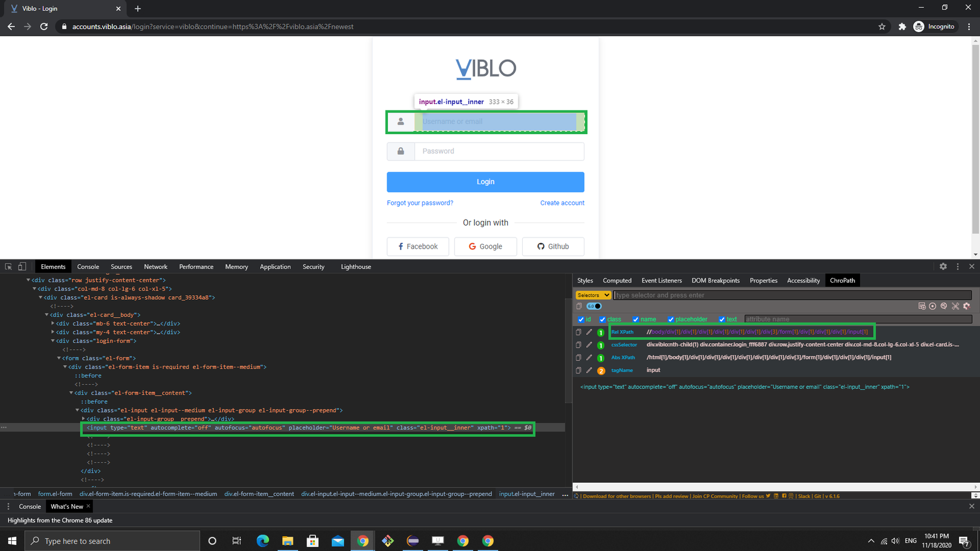Edit the Rel XPath with pencil icon

tap(589, 332)
